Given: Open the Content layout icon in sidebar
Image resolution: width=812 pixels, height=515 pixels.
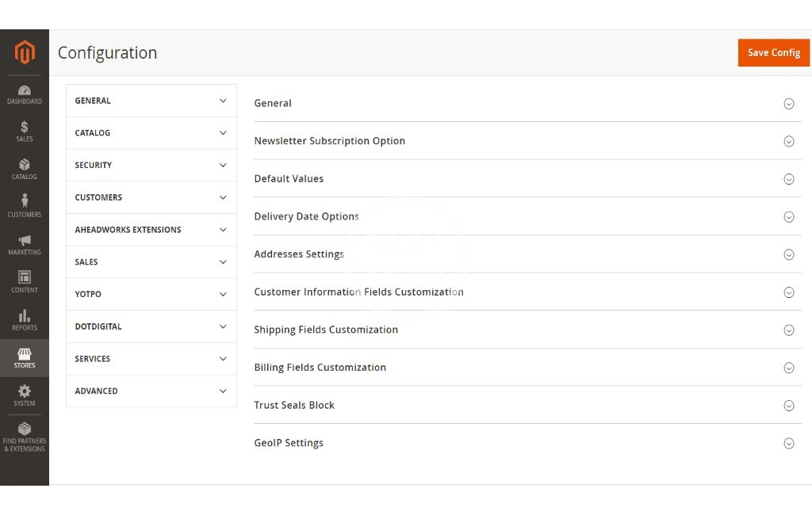Looking at the screenshot, I should (x=25, y=278).
